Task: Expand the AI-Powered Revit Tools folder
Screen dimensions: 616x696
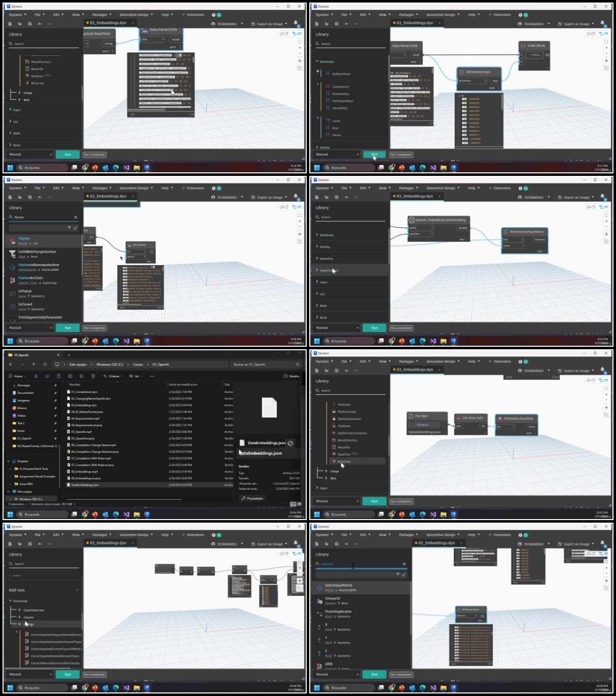Action: 11,469
